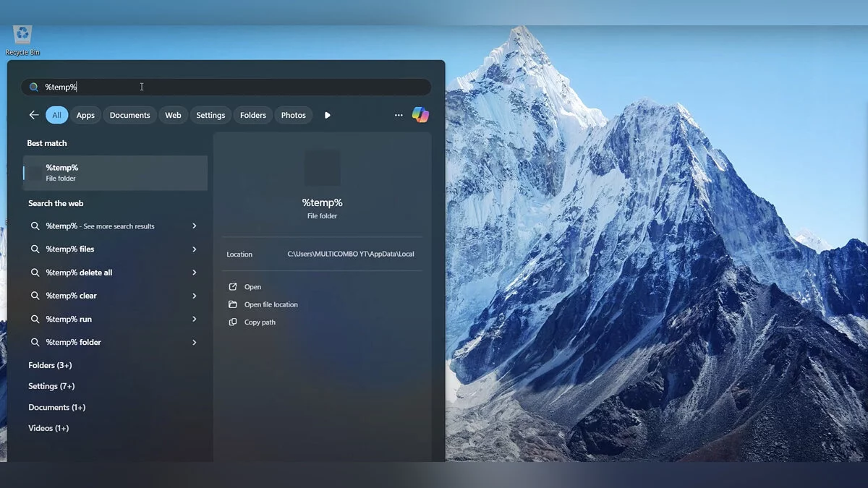Switch to the Settings filter tab
This screenshot has width=868, height=488.
pos(210,115)
